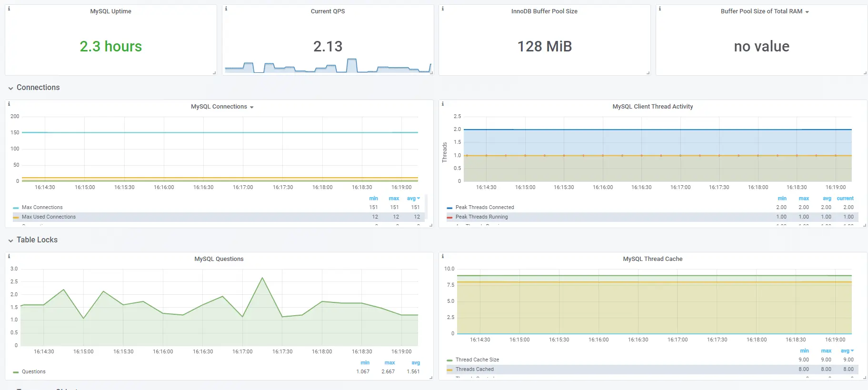
Task: Open Buffer Pool Size of Total RAM title menu
Action: point(765,11)
